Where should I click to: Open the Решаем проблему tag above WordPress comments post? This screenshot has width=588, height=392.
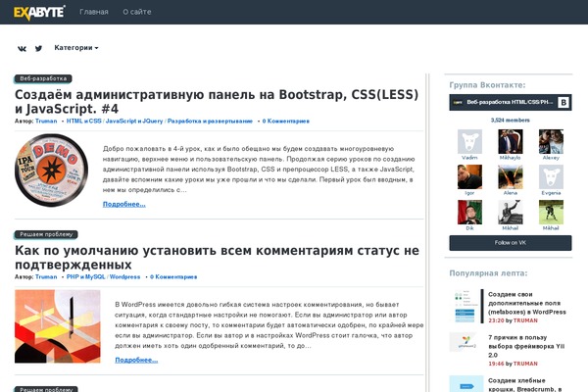click(x=46, y=234)
